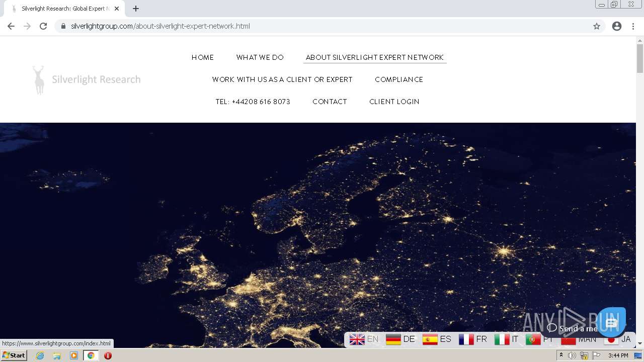Switch to Chrome in the taskbar
The image size is (644, 362).
(x=91, y=355)
